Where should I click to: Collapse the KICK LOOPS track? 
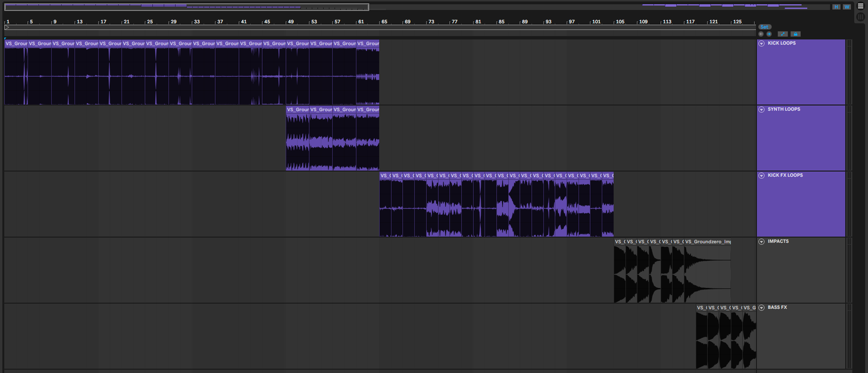(762, 43)
